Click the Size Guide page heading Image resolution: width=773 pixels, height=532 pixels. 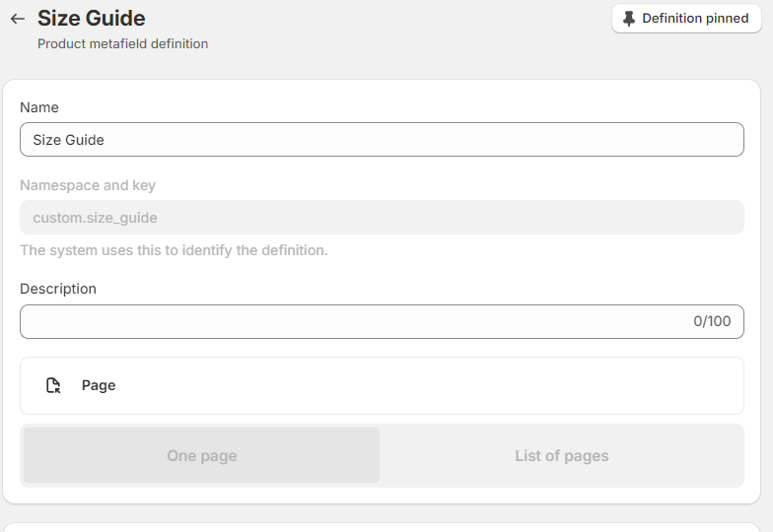point(91,19)
